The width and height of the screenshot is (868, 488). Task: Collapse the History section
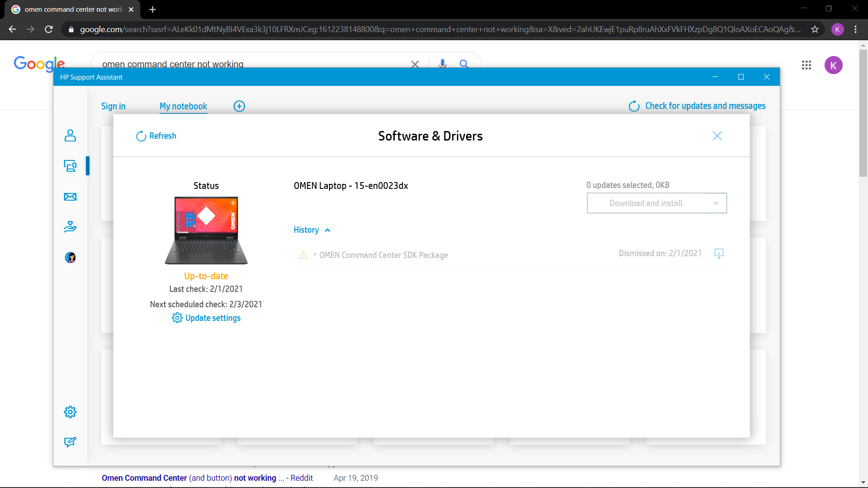click(312, 230)
